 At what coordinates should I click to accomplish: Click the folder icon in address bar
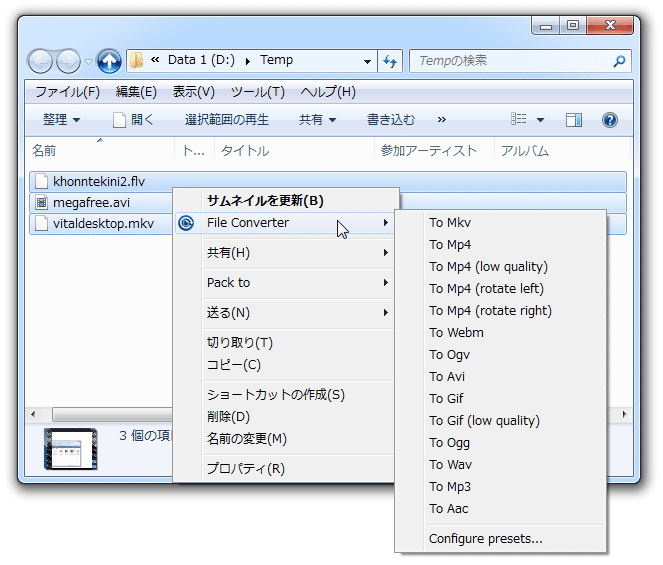click(136, 60)
